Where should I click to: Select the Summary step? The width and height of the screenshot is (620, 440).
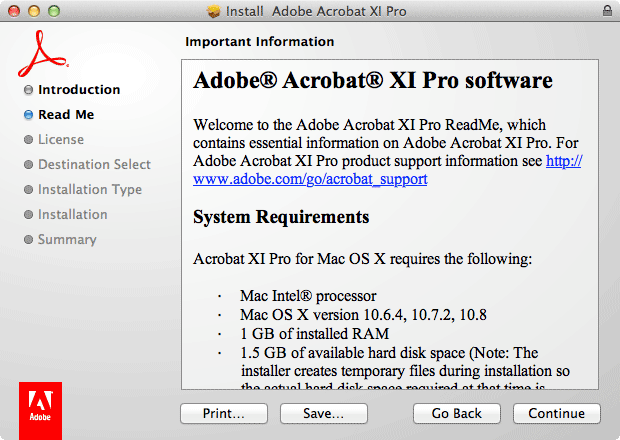click(x=67, y=240)
